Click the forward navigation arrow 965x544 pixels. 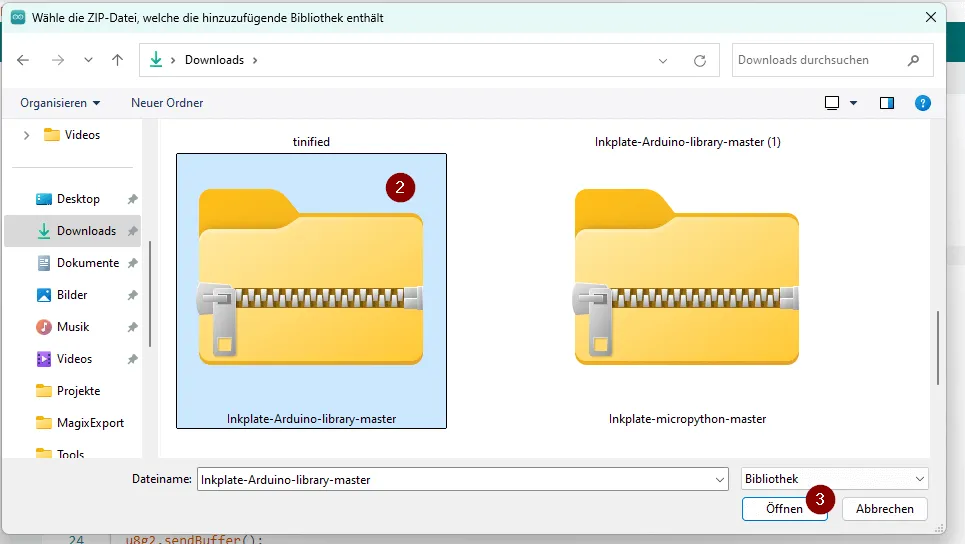(x=57, y=60)
